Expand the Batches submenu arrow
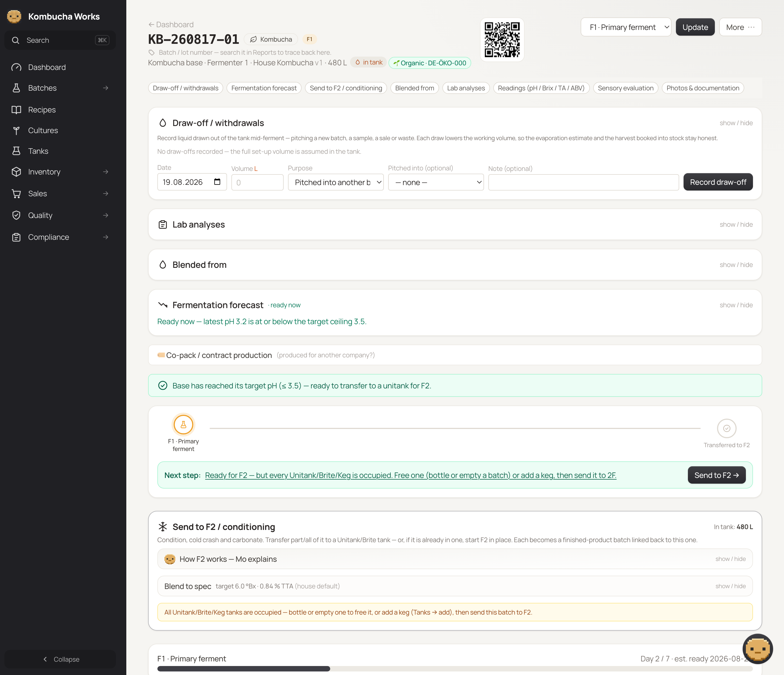Viewport: 784px width, 675px height. (106, 88)
